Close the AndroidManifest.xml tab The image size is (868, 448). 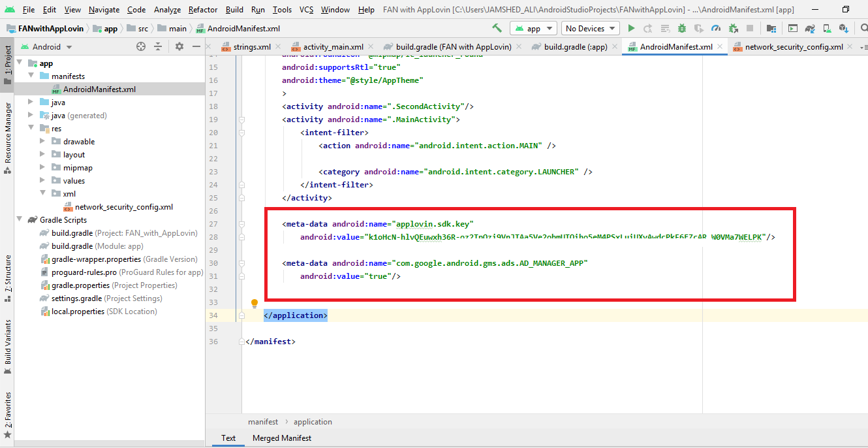(x=720, y=47)
